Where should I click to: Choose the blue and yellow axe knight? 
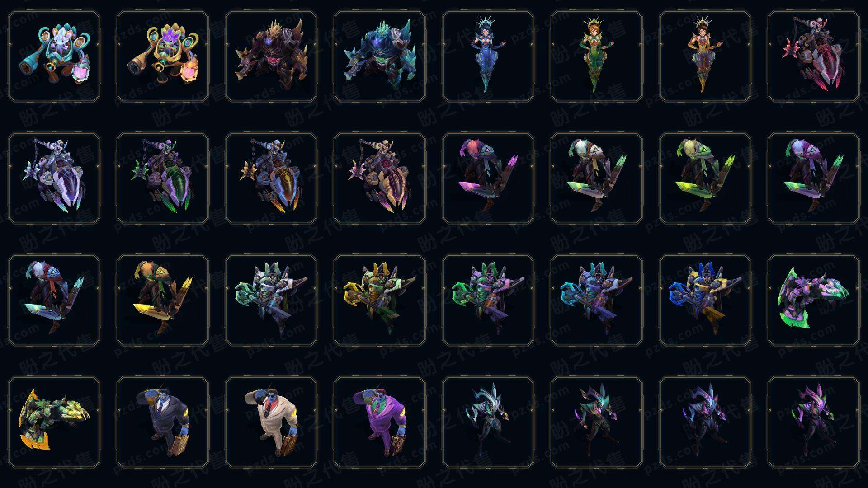705,300
